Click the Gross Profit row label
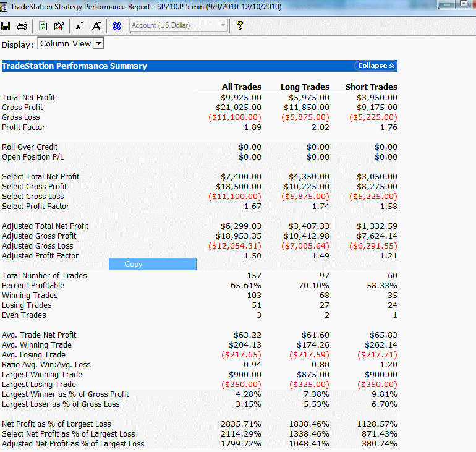This screenshot has height=452, width=476. [x=22, y=108]
